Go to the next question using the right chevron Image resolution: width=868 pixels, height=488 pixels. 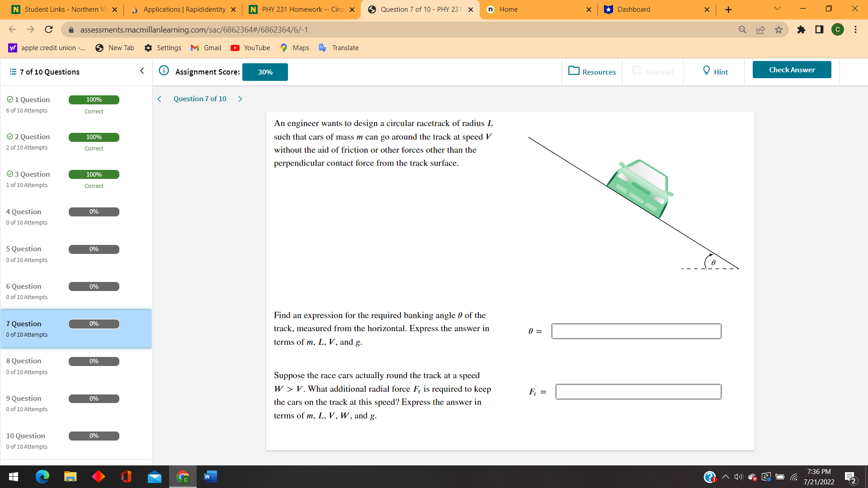pyautogui.click(x=240, y=99)
